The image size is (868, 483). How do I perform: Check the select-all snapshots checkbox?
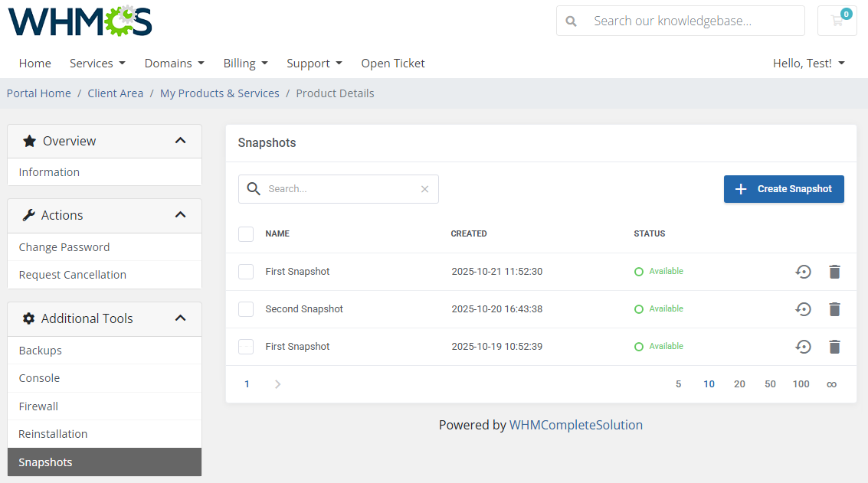245,233
